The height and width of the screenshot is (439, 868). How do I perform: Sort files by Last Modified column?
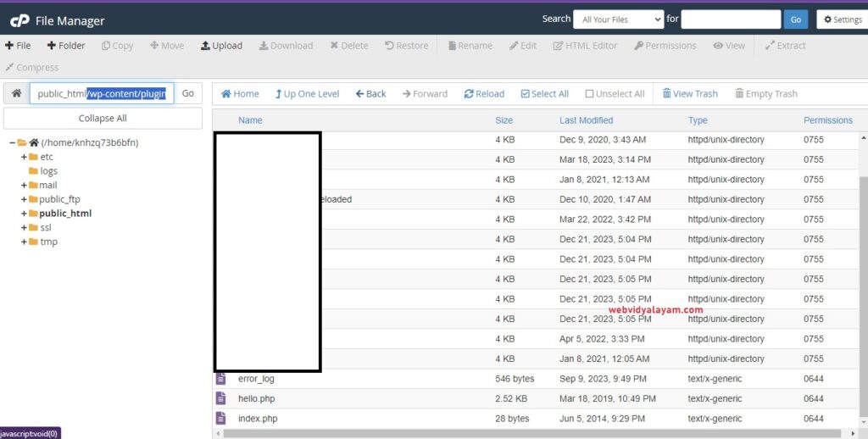click(x=586, y=120)
